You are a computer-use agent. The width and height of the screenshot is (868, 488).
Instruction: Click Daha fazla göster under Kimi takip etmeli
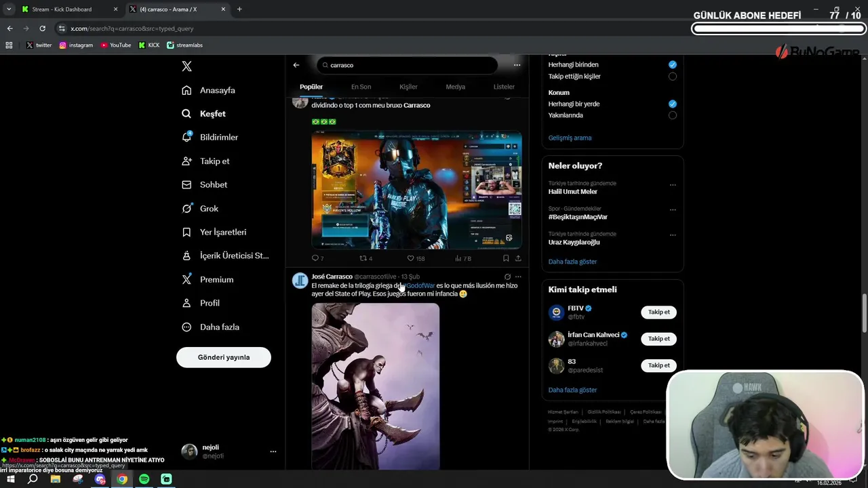pyautogui.click(x=572, y=390)
